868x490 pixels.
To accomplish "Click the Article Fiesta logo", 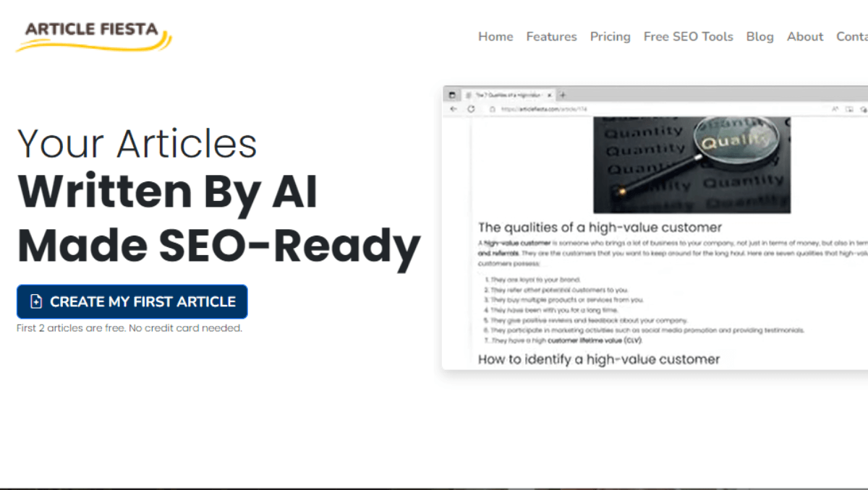I will [x=93, y=35].
